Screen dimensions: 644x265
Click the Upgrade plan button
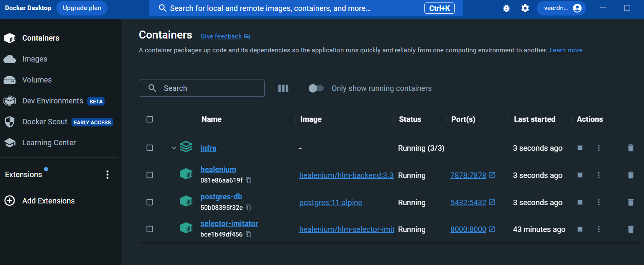coord(82,8)
